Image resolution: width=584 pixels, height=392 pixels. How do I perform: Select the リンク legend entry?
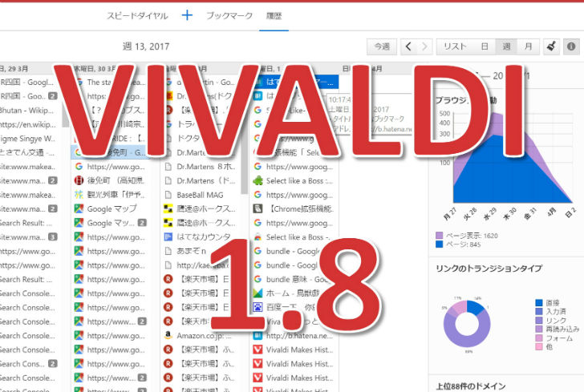point(551,321)
